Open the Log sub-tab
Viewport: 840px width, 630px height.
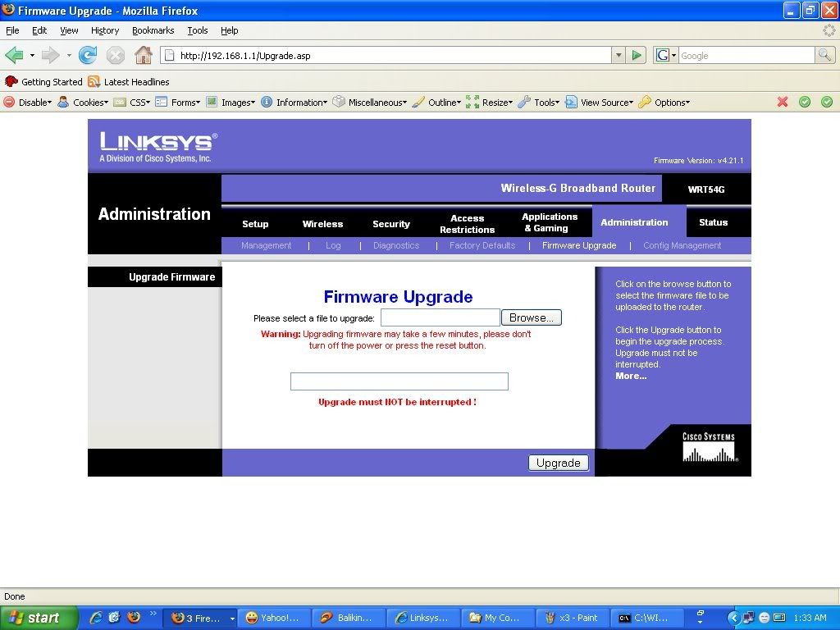[x=333, y=245]
